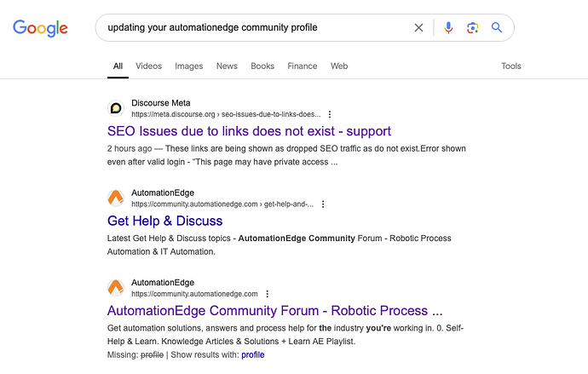Clear the search query with the X icon
This screenshot has height=374, width=588.
pyautogui.click(x=418, y=28)
